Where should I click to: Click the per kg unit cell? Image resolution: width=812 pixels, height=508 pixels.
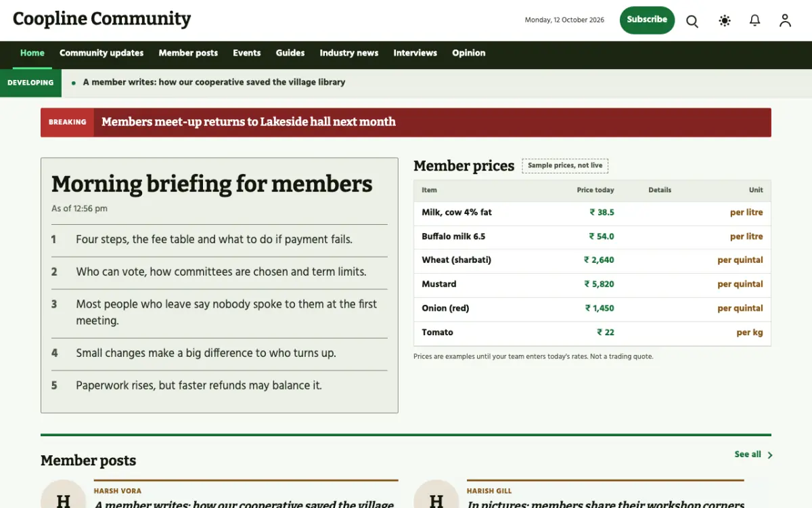[750, 333]
